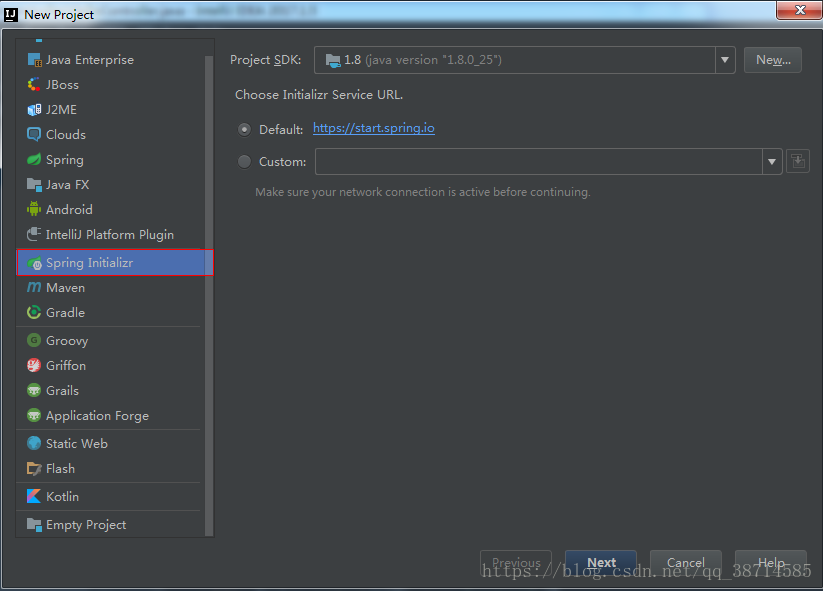Select the Java Enterprise icon
This screenshot has width=823, height=591.
(x=34, y=60)
